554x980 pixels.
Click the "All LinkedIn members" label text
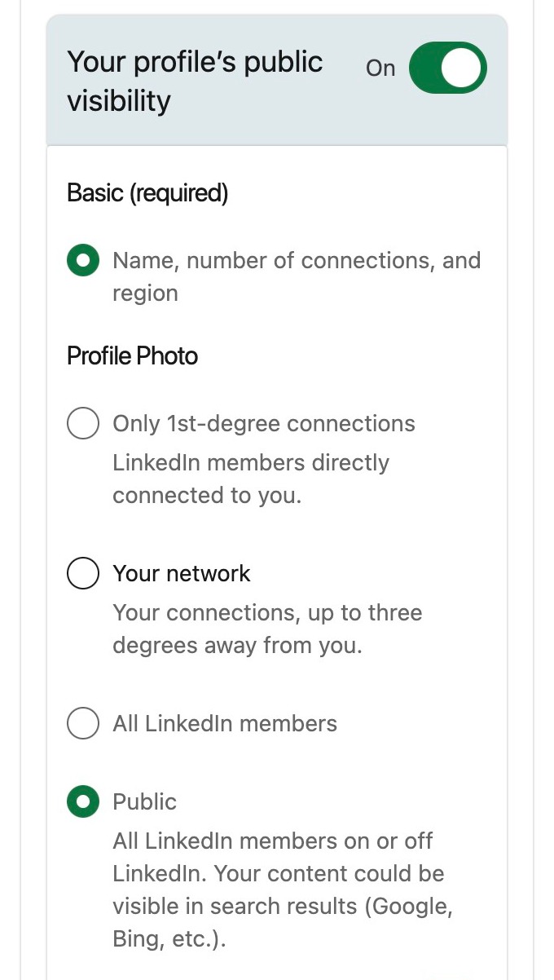pyautogui.click(x=225, y=723)
